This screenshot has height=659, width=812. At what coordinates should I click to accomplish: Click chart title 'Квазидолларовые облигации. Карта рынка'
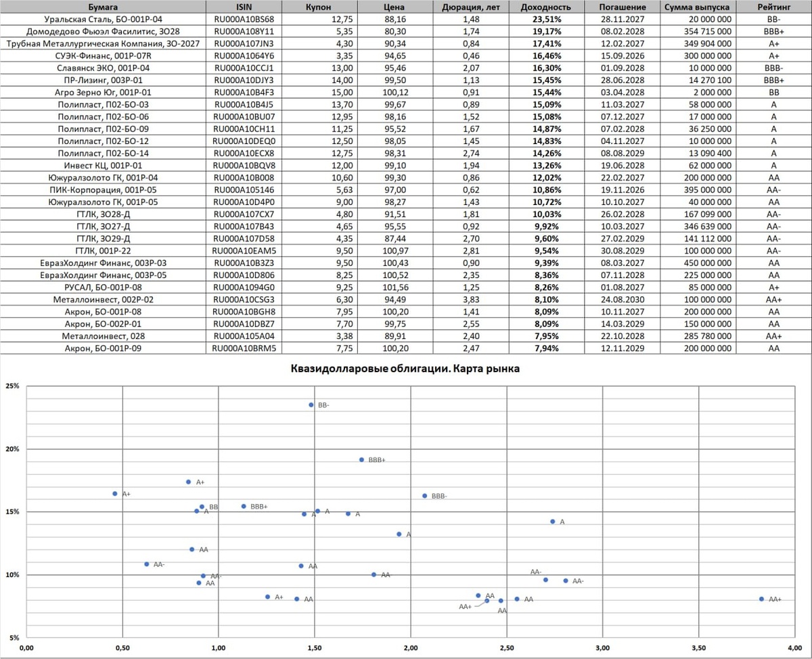pos(405,369)
